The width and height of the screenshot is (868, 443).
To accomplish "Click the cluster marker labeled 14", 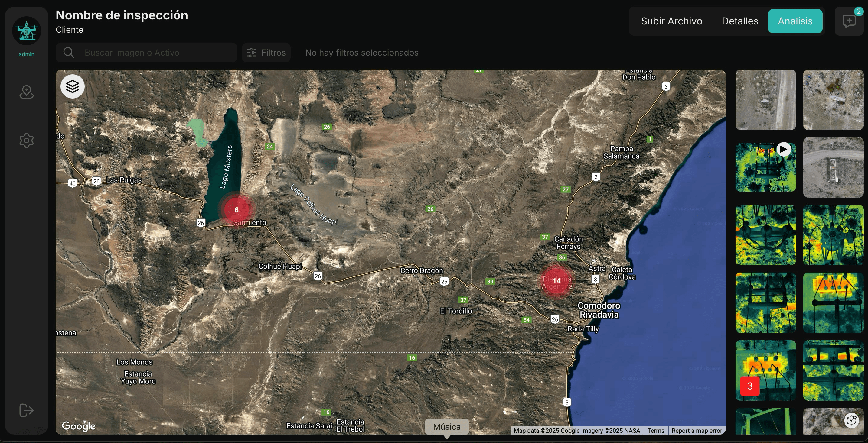I will [557, 281].
